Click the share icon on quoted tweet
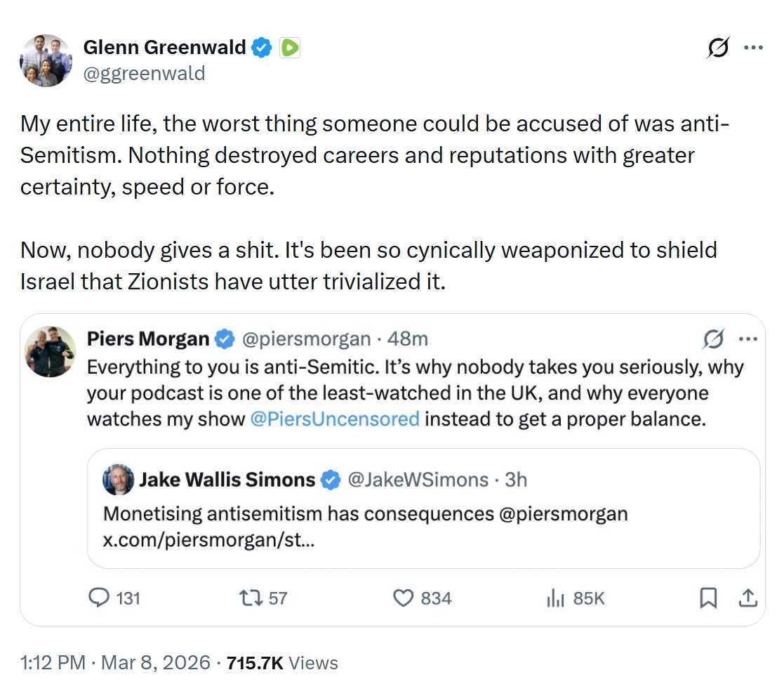784x696 pixels. tap(748, 598)
